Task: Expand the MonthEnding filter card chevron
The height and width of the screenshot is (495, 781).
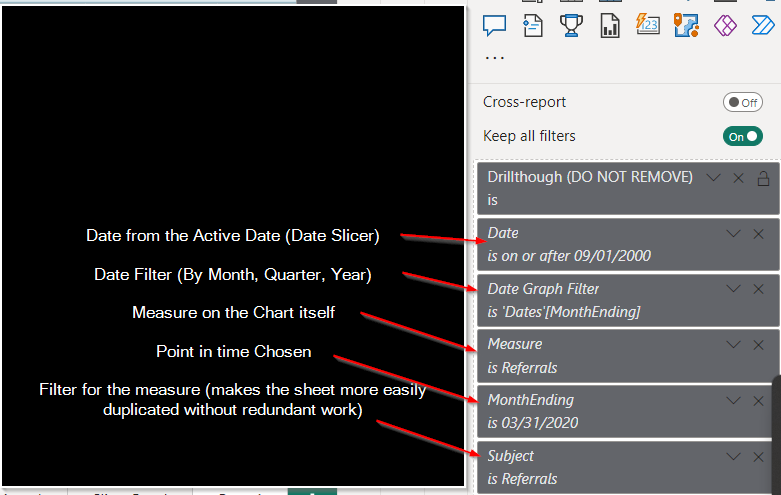Action: (733, 400)
